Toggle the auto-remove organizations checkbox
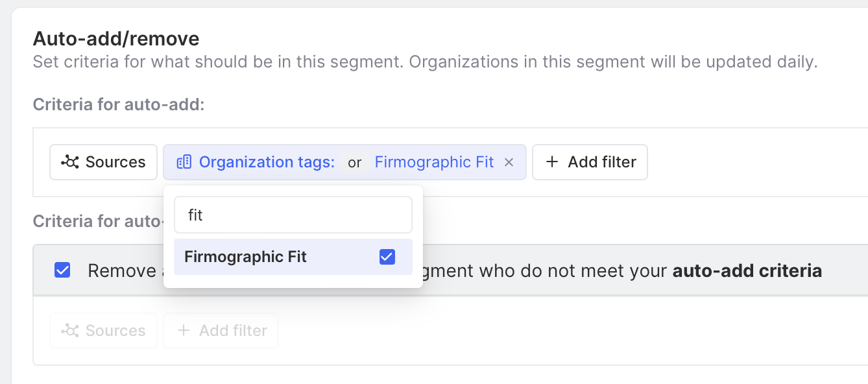The height and width of the screenshot is (384, 868). click(62, 270)
